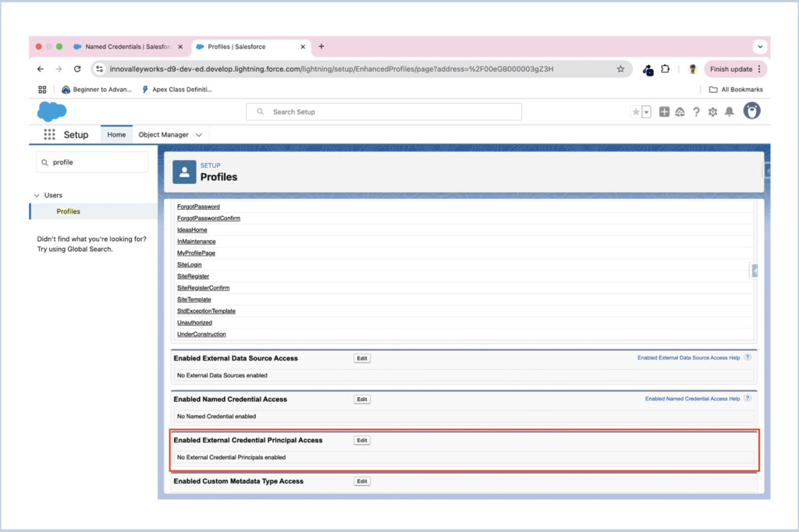This screenshot has height=532, width=799.
Task: Open the Object Manager tab
Action: tap(164, 134)
